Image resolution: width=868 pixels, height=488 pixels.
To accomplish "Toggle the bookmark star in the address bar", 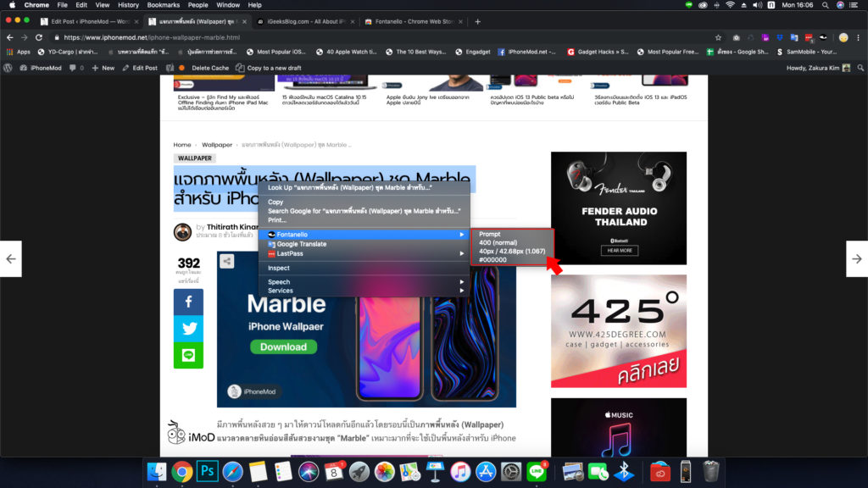I will (719, 37).
